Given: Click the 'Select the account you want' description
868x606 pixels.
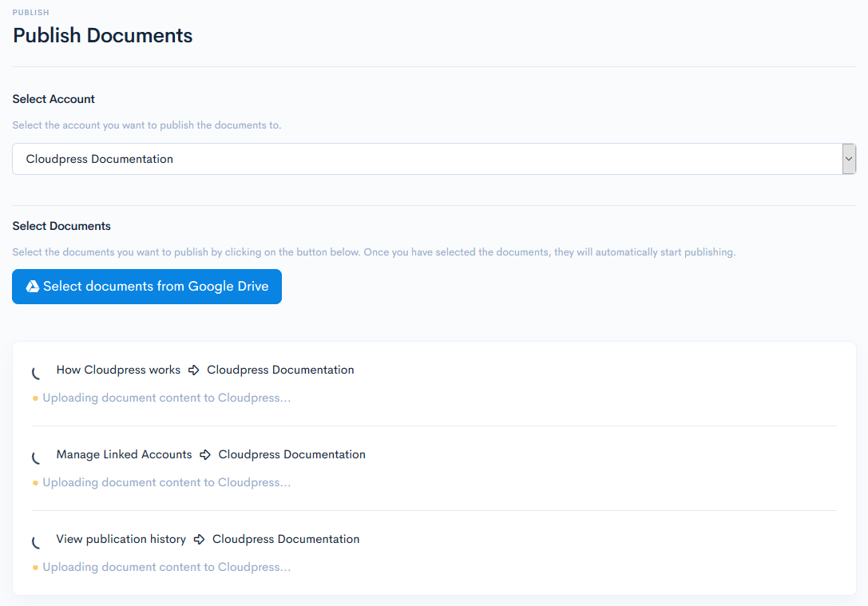Looking at the screenshot, I should point(147,125).
